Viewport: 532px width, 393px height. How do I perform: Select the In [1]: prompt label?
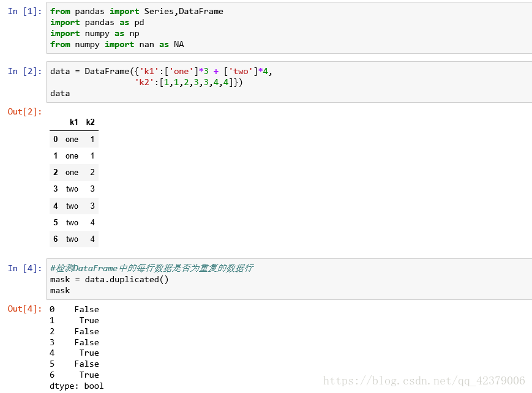[x=24, y=12]
